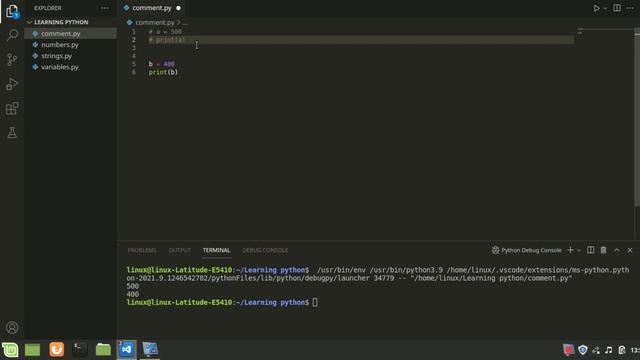Screen dimensions: 640x360
Task: Open the network tray icon
Action: (x=596, y=350)
